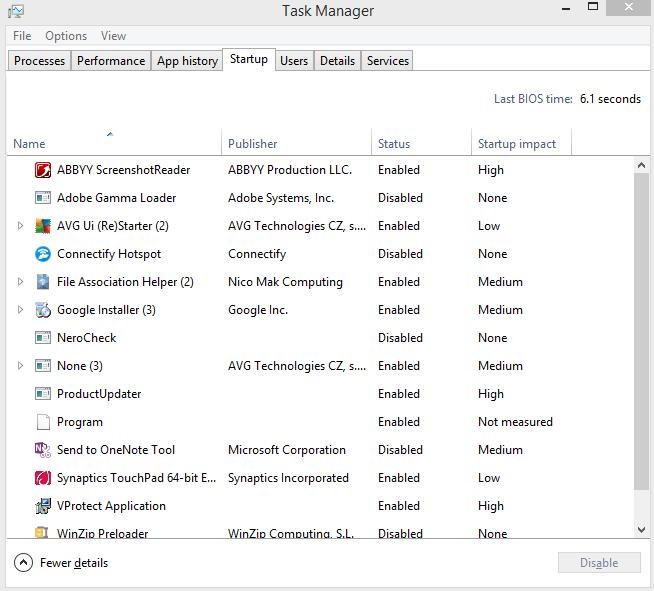Viewport: 654px width, 591px height.
Task: Select the NeroCheck name text
Action: click(x=87, y=338)
